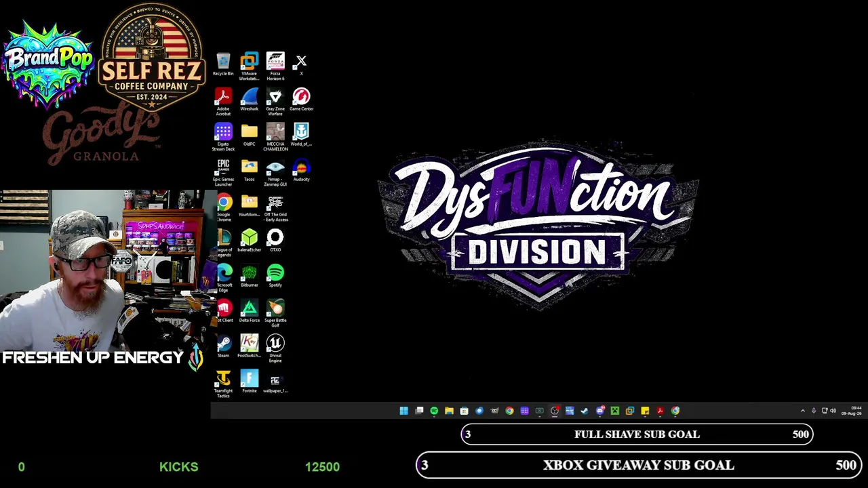Open Task View in the taskbar
868x488 pixels.
419,411
